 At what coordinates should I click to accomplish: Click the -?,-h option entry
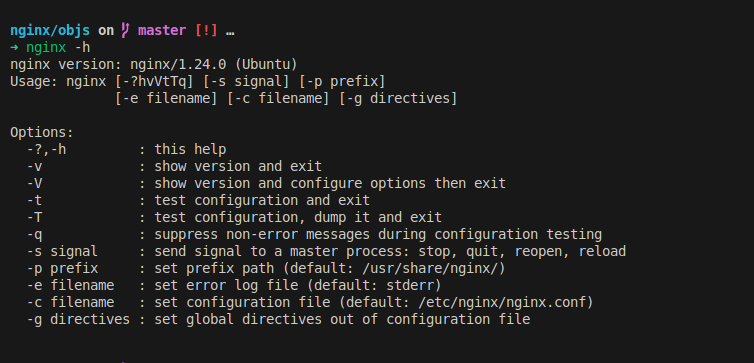[46, 150]
